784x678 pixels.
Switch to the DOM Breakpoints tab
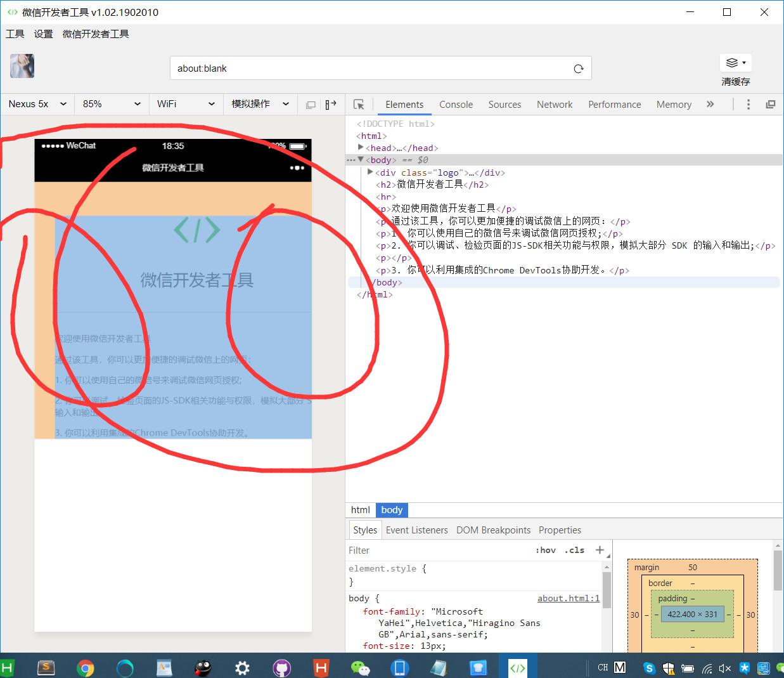pyautogui.click(x=493, y=530)
